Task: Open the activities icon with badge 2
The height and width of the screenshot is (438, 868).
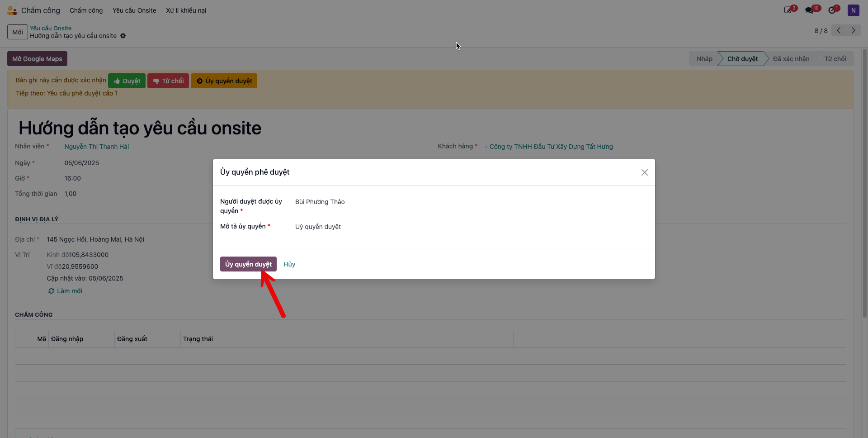Action: pyautogui.click(x=788, y=10)
